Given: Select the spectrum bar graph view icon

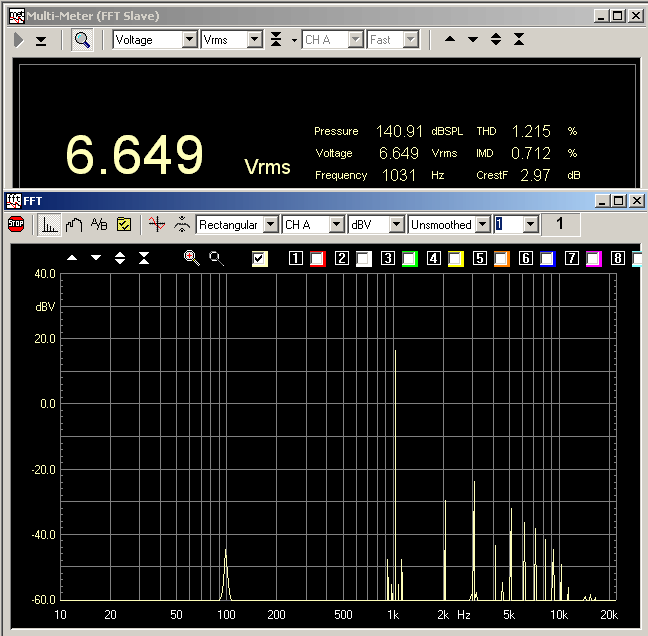Looking at the screenshot, I should [x=49, y=224].
